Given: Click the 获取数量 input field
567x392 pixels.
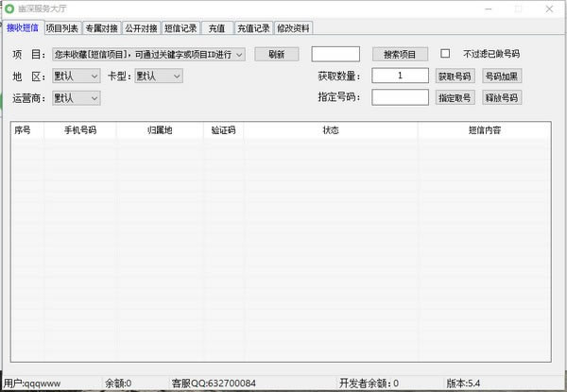Looking at the screenshot, I should pos(400,76).
